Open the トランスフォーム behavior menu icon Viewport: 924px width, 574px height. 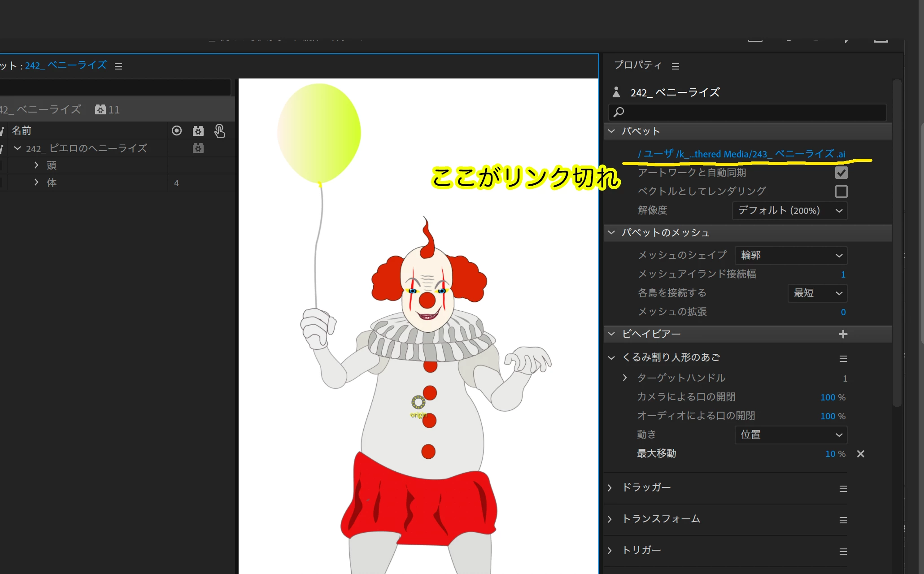pos(843,520)
